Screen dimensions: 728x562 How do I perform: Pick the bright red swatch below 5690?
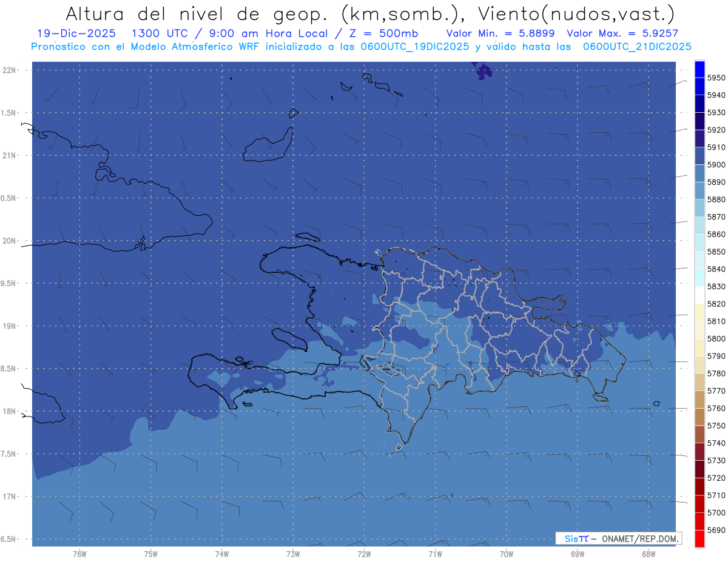click(699, 538)
